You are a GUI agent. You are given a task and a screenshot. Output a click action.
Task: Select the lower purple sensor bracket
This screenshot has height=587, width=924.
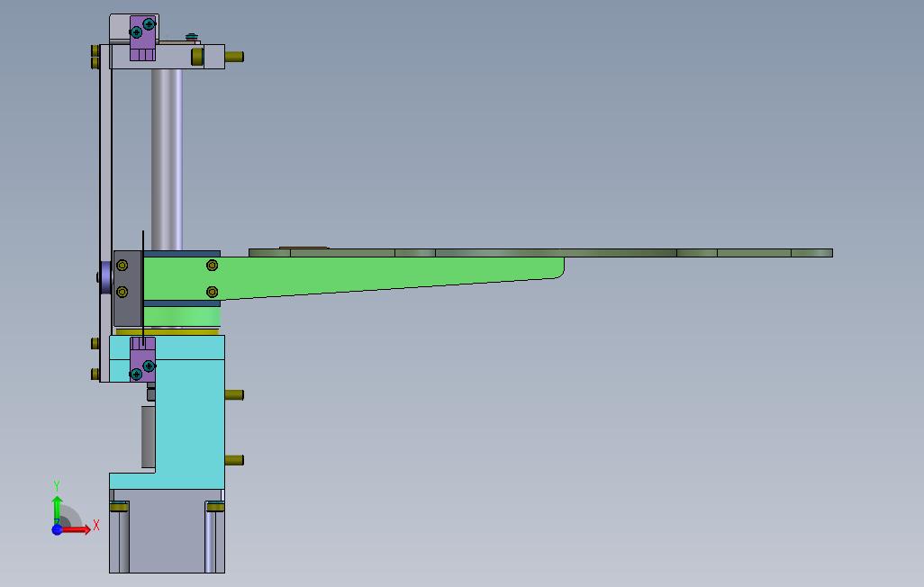[142, 359]
